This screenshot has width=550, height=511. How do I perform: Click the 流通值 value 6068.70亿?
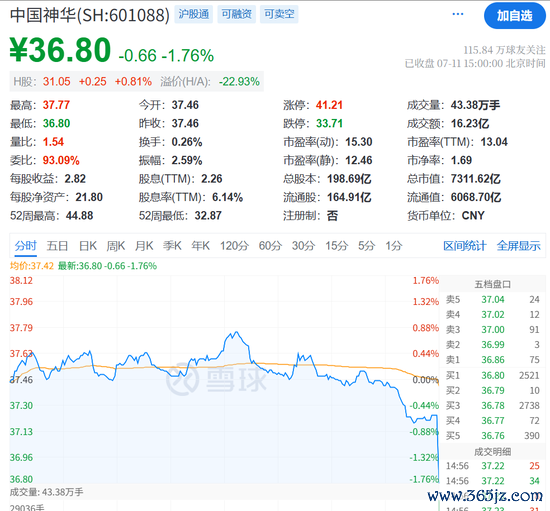point(476,197)
